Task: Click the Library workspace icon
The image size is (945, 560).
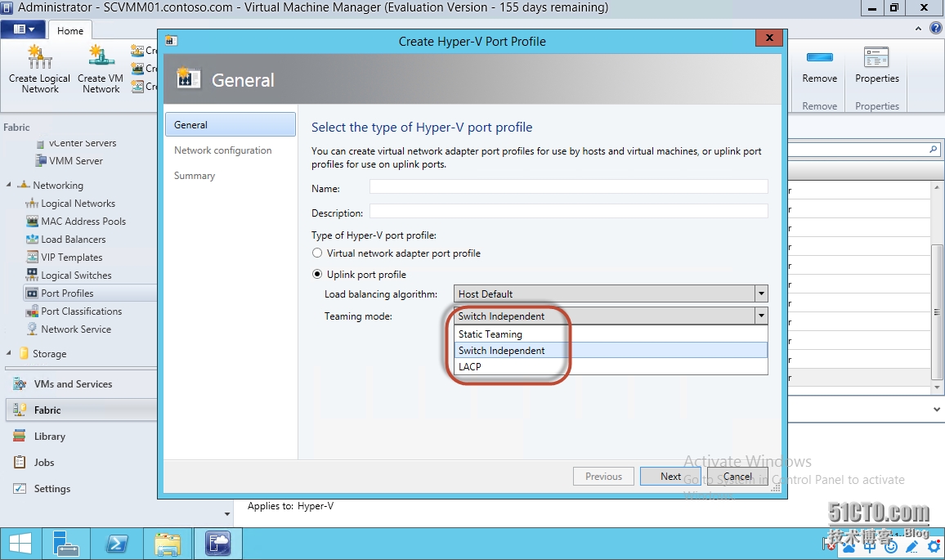Action: point(20,436)
